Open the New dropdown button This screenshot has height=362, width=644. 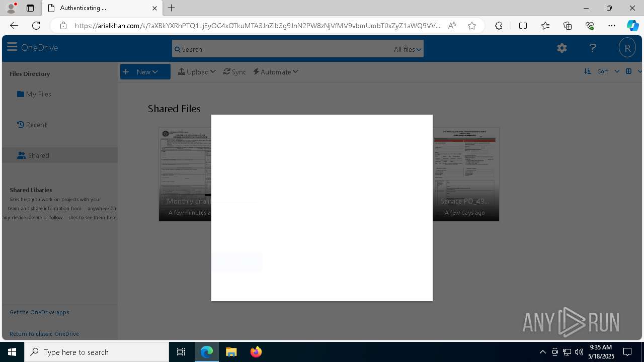coord(145,72)
